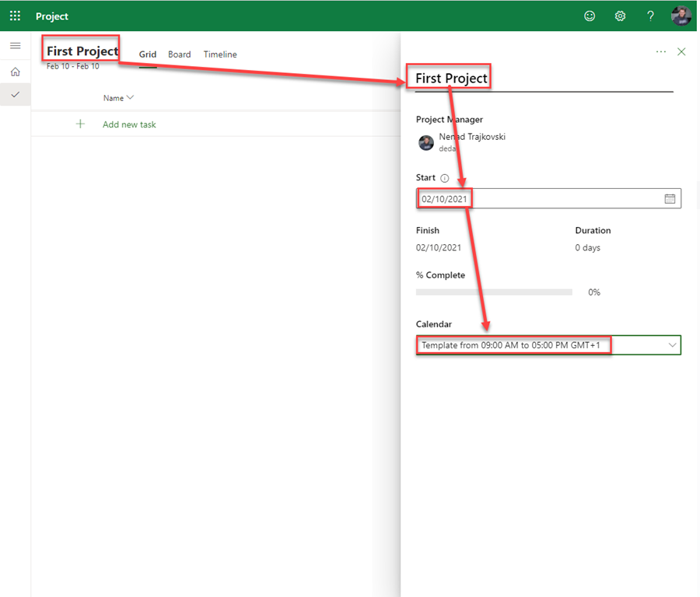The height and width of the screenshot is (597, 700).
Task: Toggle the hamburger navigation menu
Action: coord(15,46)
